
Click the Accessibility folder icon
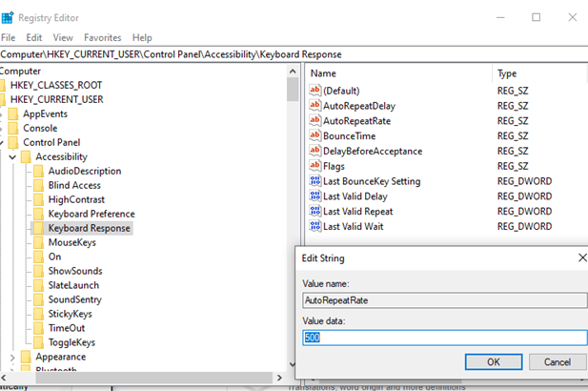click(26, 156)
